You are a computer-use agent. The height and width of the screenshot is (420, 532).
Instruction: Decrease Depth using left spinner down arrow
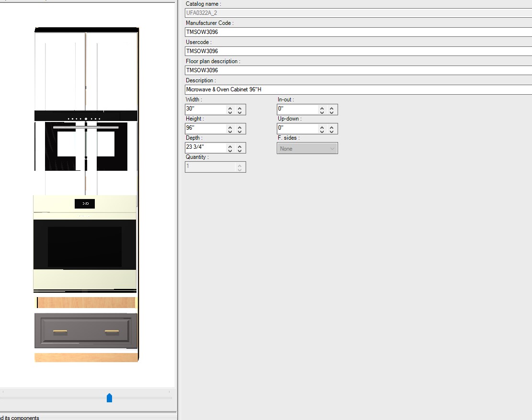230,151
